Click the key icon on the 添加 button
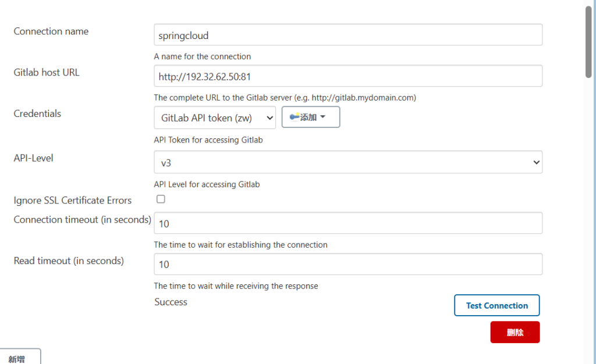 [x=295, y=117]
